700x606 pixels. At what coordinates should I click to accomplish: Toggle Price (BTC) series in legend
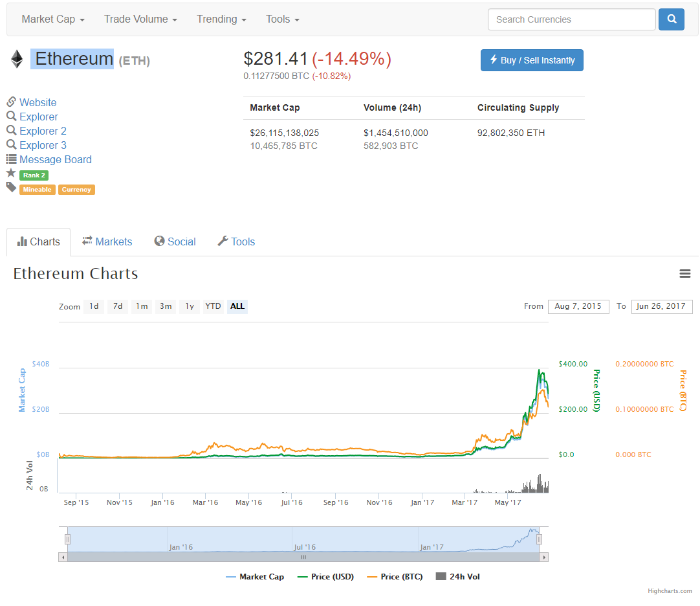(395, 577)
